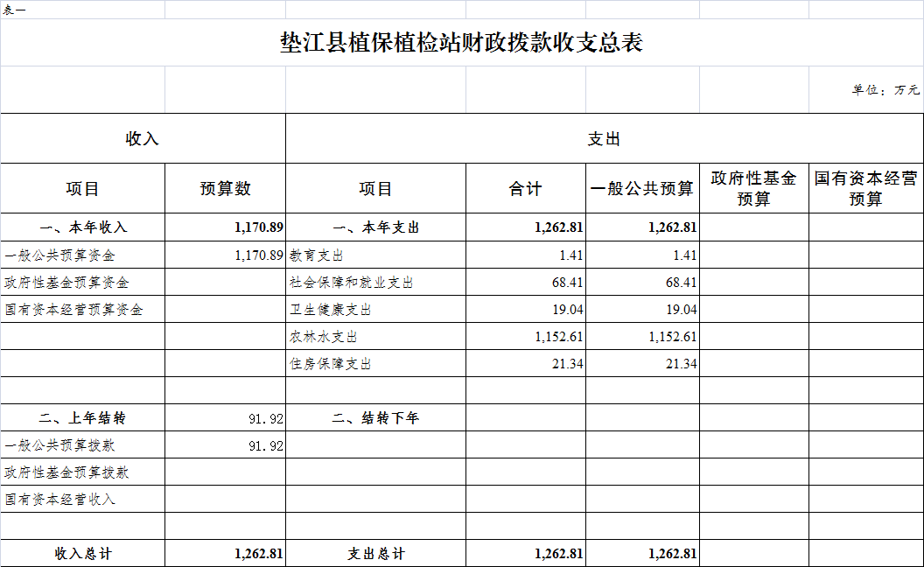Click the 项目 header above 一、本年支出
The image size is (924, 567).
coord(375,189)
